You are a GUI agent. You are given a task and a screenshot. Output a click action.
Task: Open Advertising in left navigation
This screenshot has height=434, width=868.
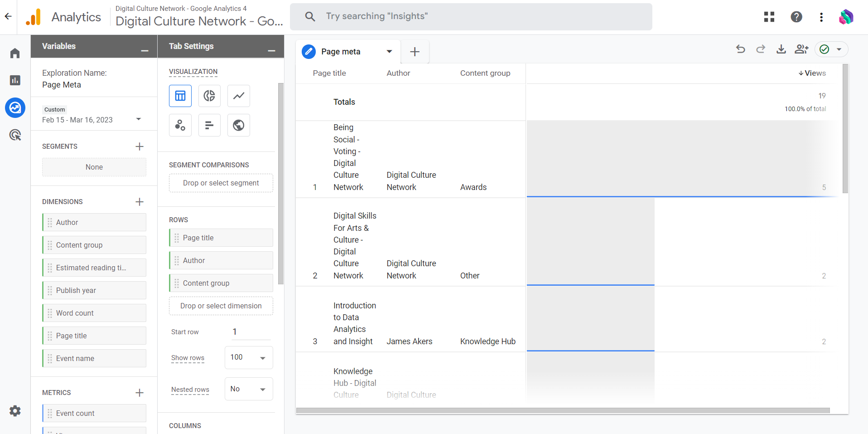(x=15, y=135)
